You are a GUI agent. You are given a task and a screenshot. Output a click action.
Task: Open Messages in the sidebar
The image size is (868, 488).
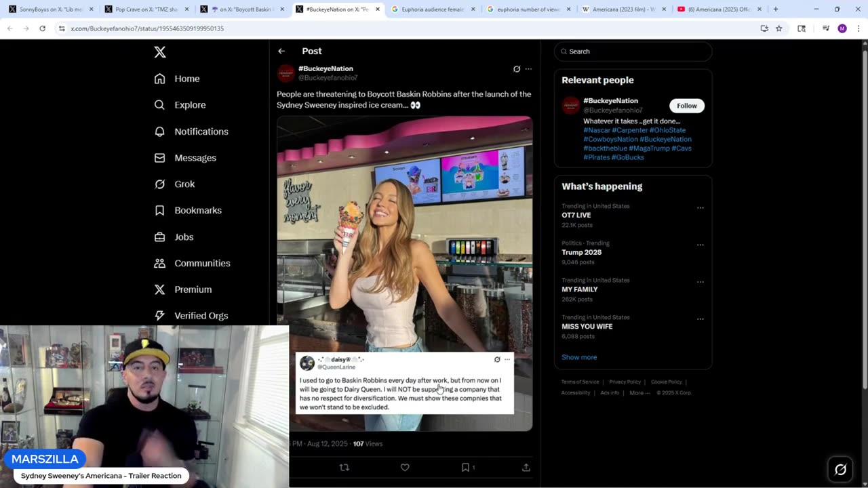click(x=185, y=158)
